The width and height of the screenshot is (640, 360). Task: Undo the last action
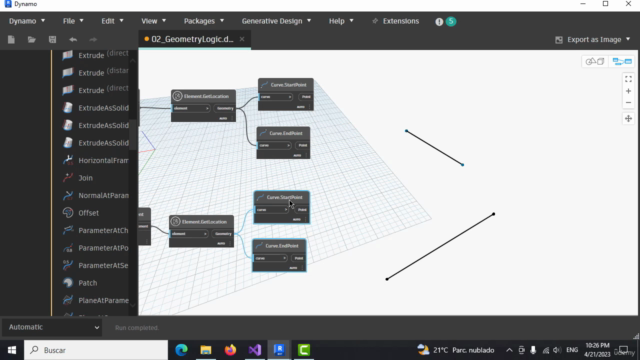point(73,40)
